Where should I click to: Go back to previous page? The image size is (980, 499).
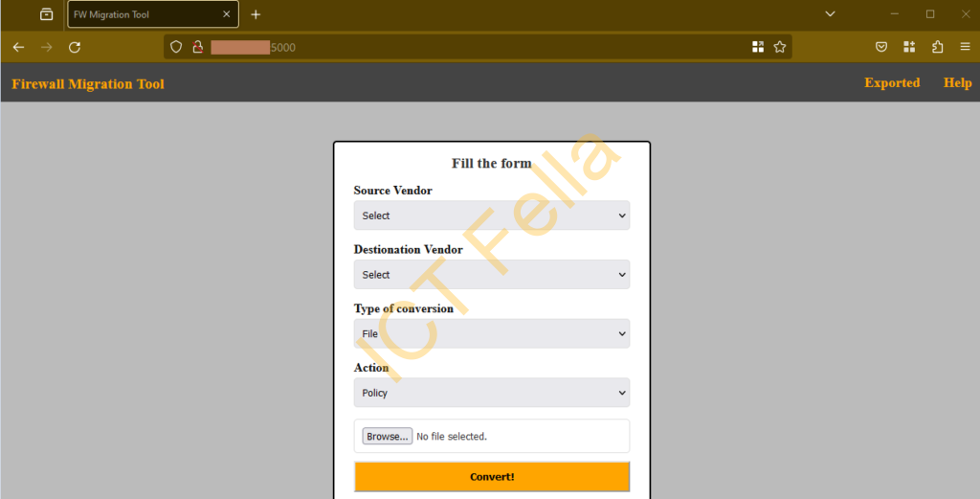pos(18,48)
